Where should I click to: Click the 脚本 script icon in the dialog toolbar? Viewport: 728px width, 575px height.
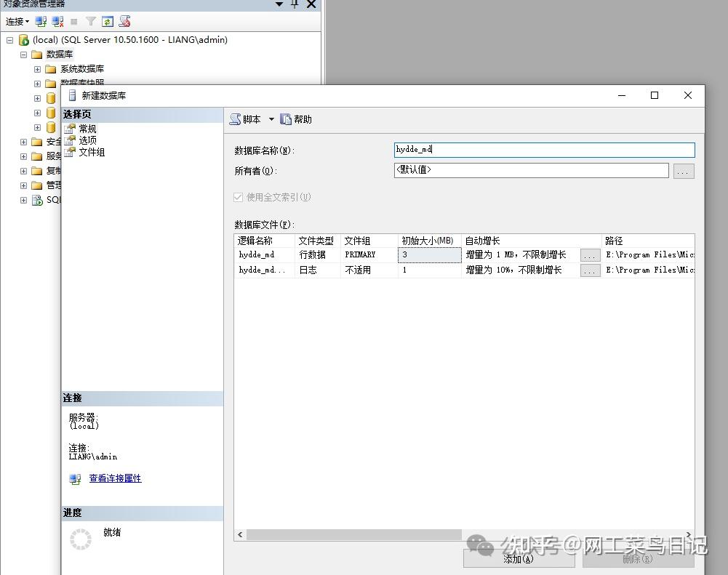(236, 118)
